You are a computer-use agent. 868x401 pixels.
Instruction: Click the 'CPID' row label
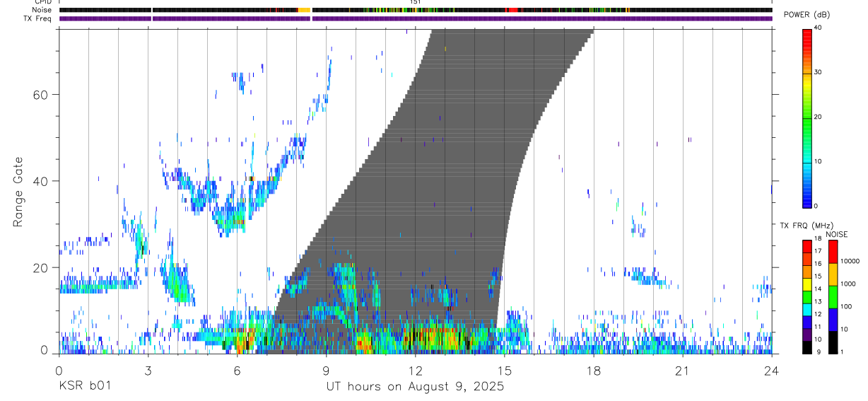[42, 2]
